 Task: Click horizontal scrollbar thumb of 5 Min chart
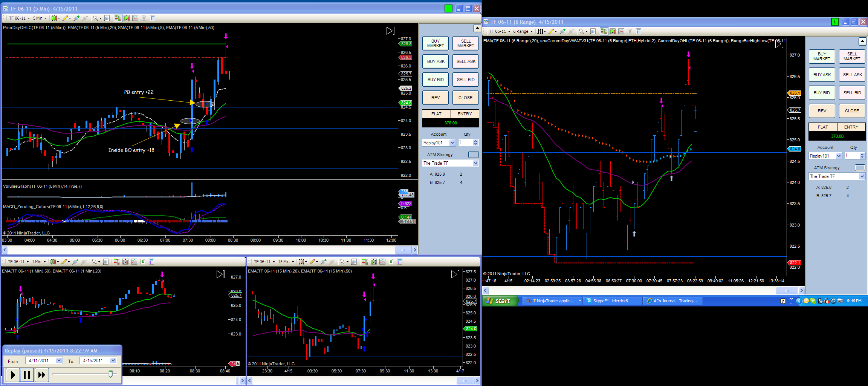[x=403, y=250]
